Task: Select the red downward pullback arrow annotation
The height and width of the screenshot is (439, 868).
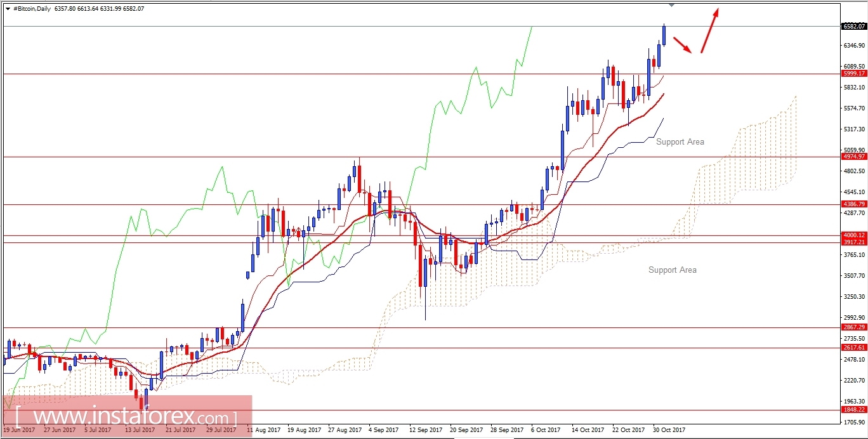Action: pos(683,44)
